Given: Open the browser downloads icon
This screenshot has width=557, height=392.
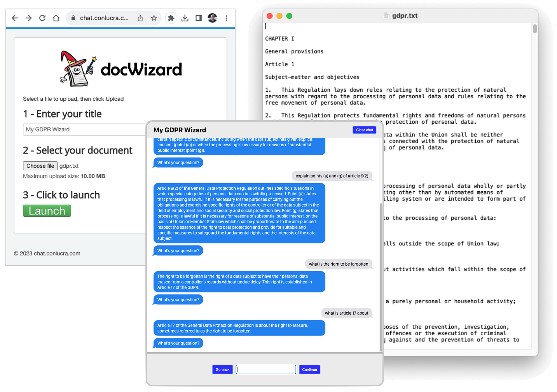Looking at the screenshot, I should tap(185, 18).
